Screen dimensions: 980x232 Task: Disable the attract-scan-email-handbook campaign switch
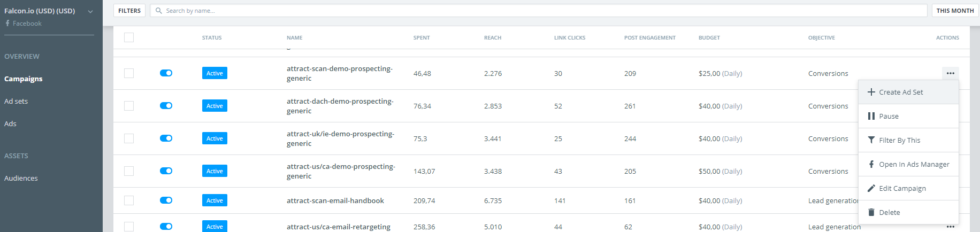pyautogui.click(x=166, y=200)
